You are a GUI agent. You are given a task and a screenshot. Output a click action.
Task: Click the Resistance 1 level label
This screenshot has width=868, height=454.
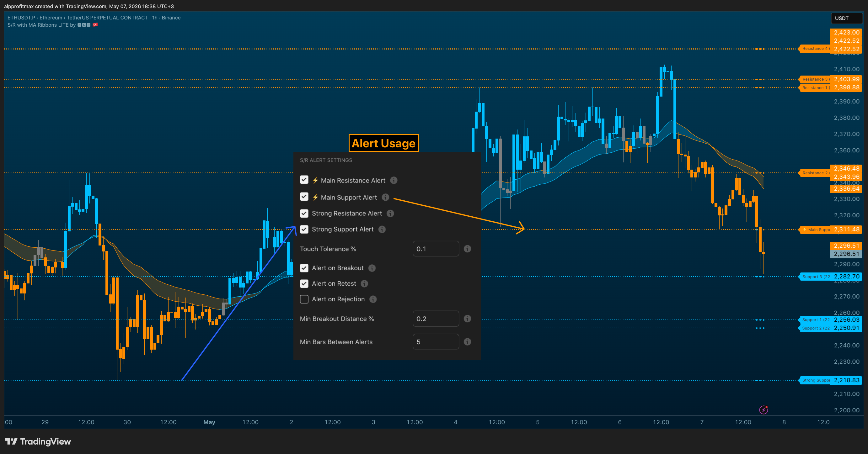(x=814, y=88)
